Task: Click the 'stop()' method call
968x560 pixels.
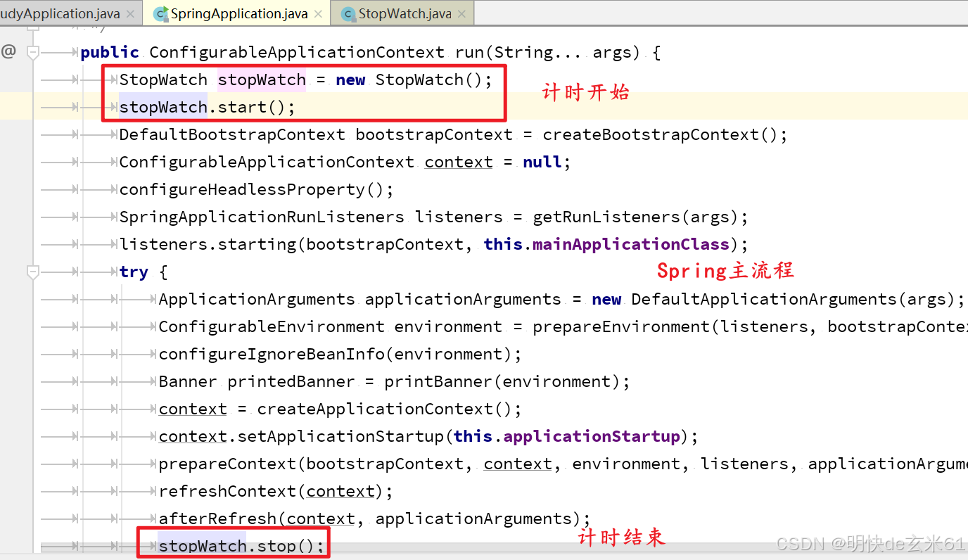Action: 287,547
